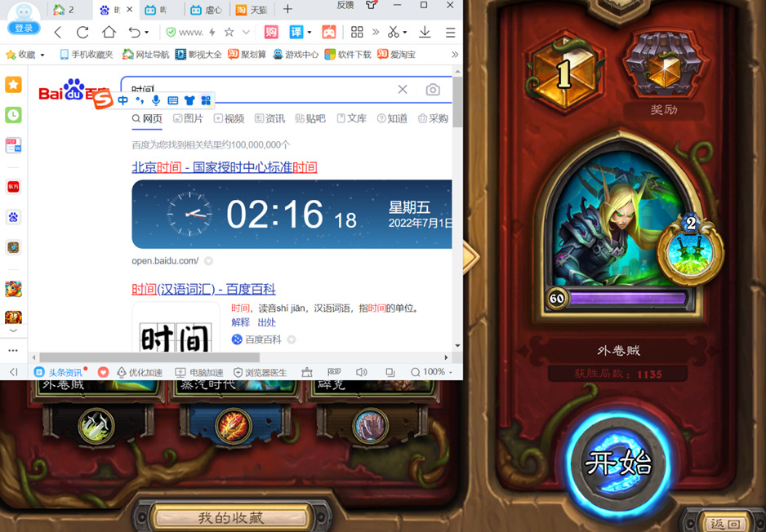Click the scissors screenshot tool icon
This screenshot has width=766, height=532.
coord(393,33)
